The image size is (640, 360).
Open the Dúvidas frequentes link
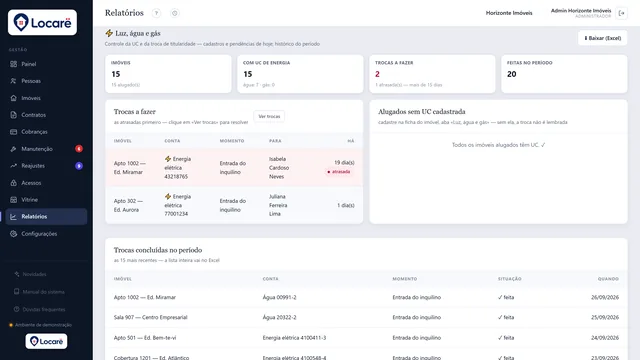coord(44,309)
